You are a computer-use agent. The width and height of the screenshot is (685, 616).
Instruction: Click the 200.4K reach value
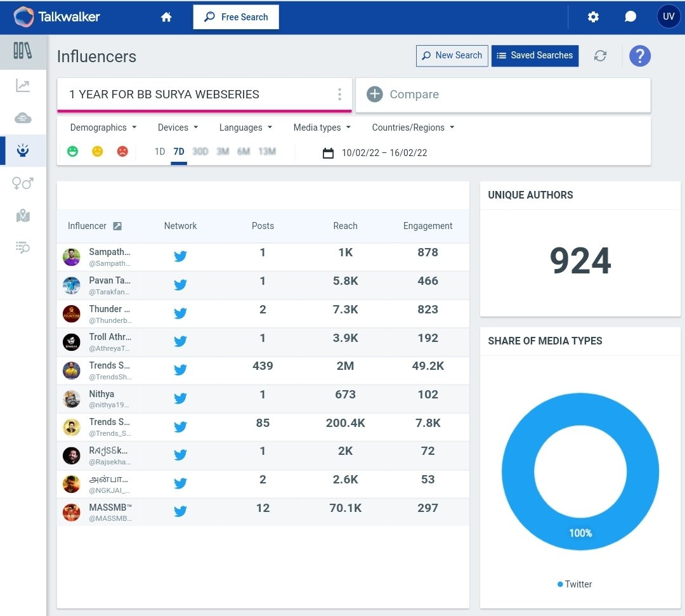coord(345,423)
